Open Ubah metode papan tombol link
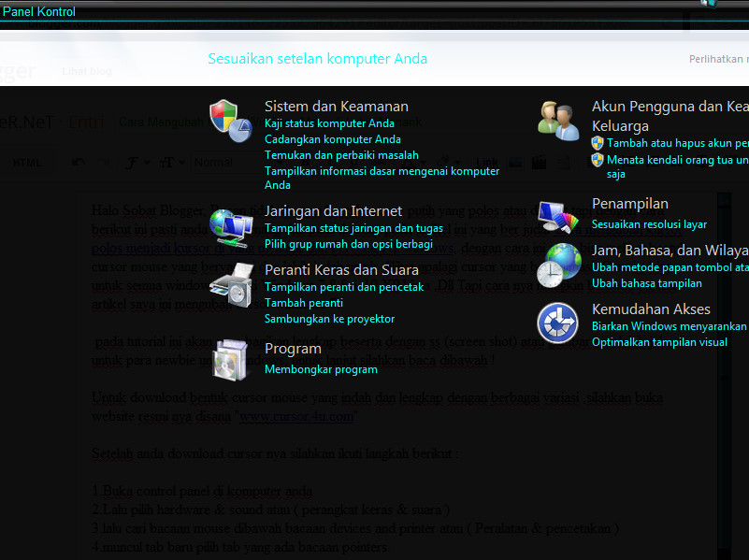Viewport: 749px width, 560px height. (x=670, y=267)
